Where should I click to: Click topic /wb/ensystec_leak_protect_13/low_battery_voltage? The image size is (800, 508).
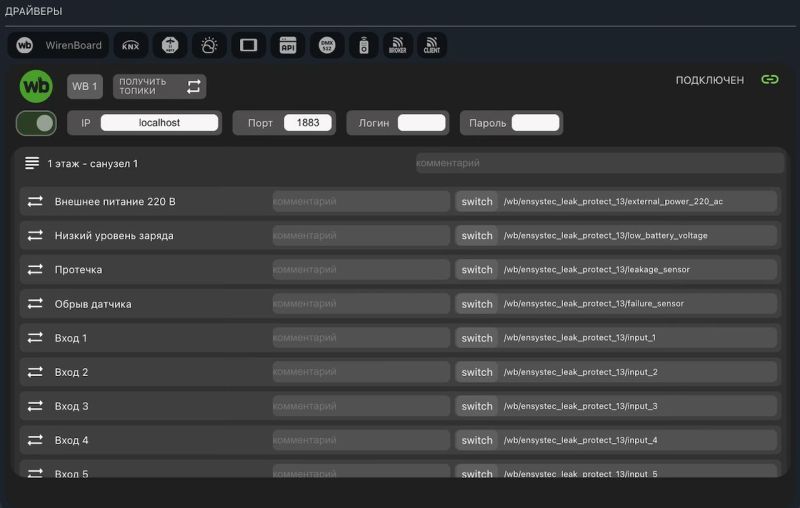click(606, 236)
